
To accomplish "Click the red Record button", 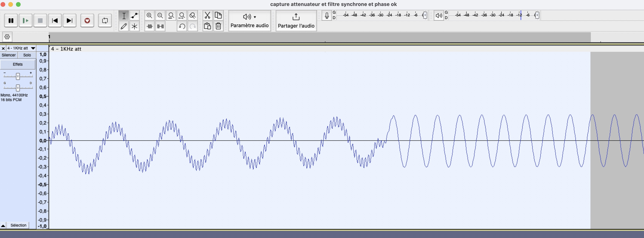I will click(87, 20).
